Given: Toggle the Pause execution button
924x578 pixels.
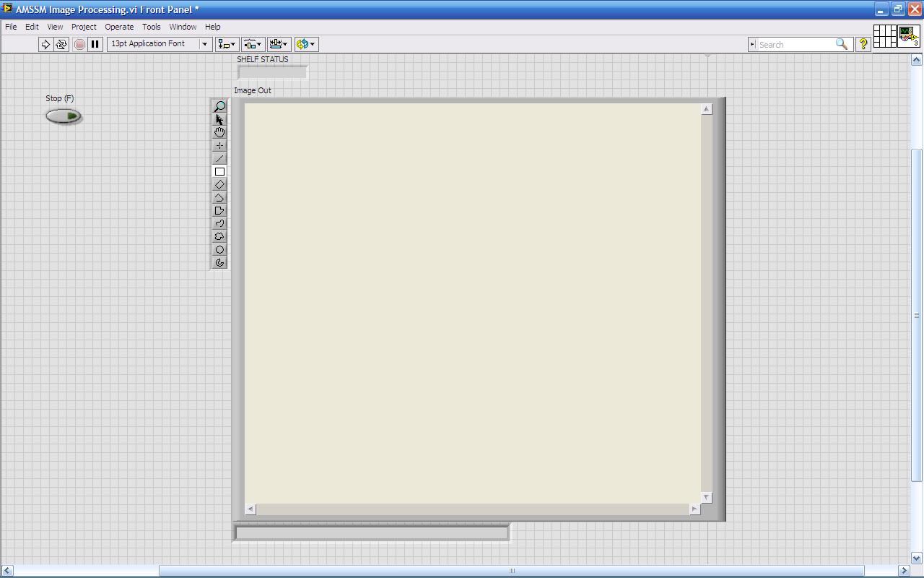Looking at the screenshot, I should tap(95, 44).
